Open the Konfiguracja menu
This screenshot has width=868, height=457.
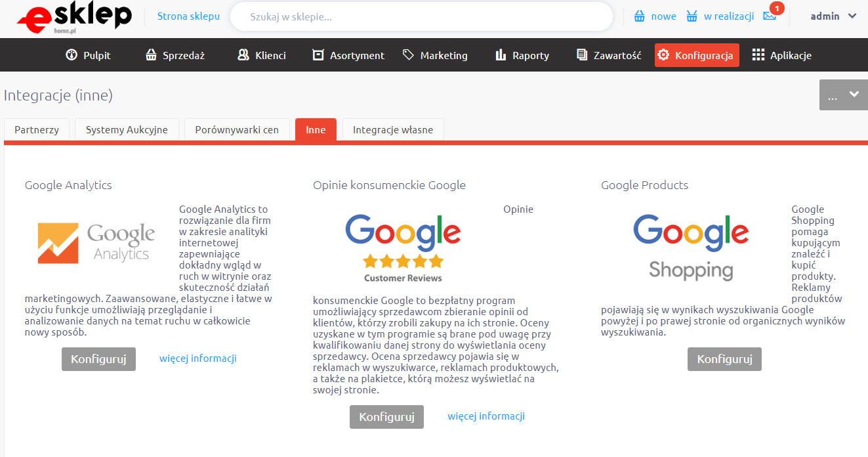[697, 55]
